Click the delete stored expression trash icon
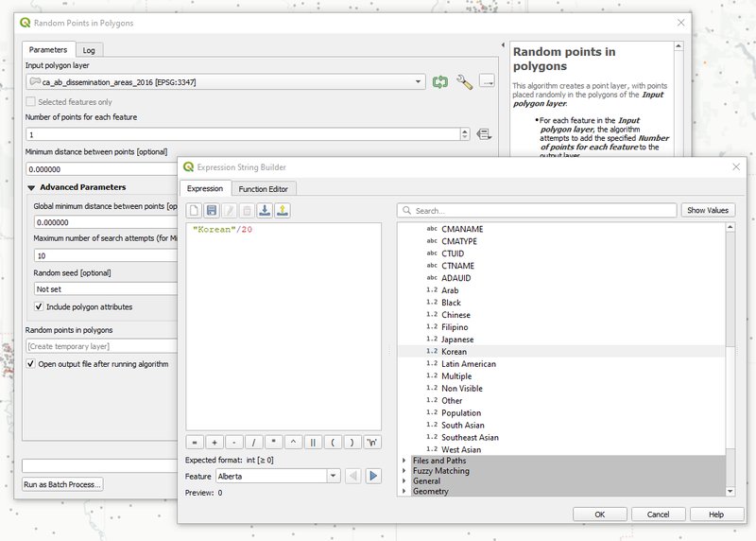 (247, 210)
